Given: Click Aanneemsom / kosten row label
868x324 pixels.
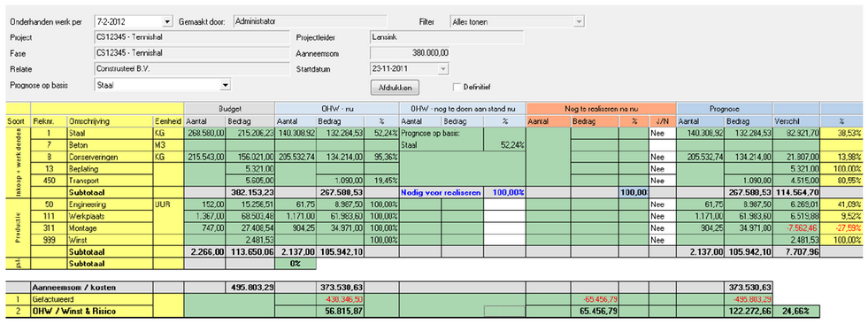Looking at the screenshot, I should click(x=92, y=287).
